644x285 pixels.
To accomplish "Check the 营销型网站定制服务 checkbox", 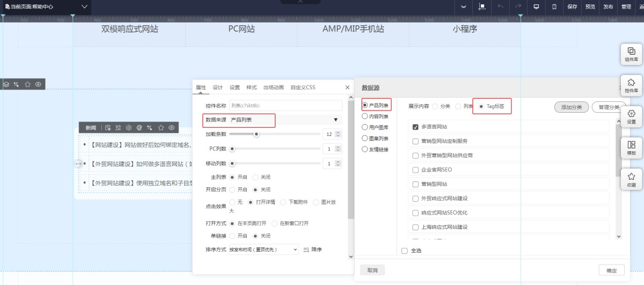I will coord(415,141).
